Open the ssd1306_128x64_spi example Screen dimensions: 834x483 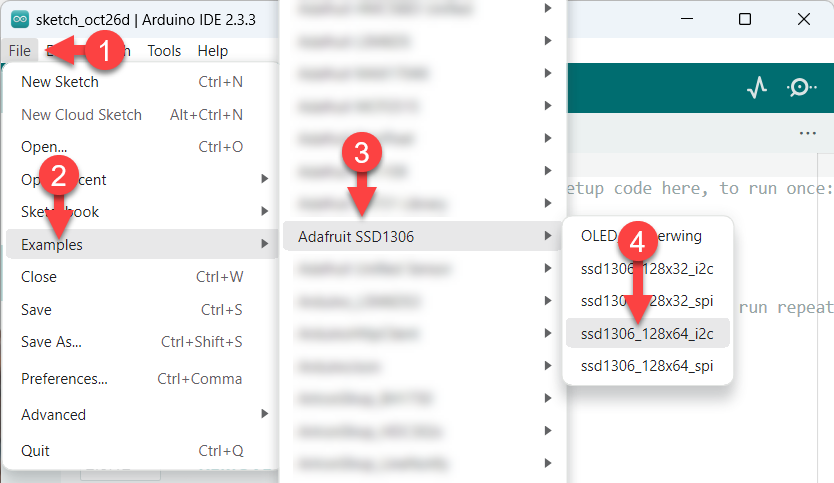pos(647,365)
